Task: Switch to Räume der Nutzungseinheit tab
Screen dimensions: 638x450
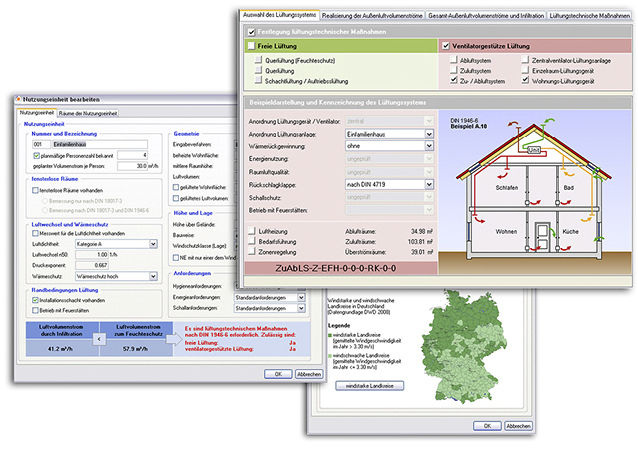Action: (x=88, y=113)
